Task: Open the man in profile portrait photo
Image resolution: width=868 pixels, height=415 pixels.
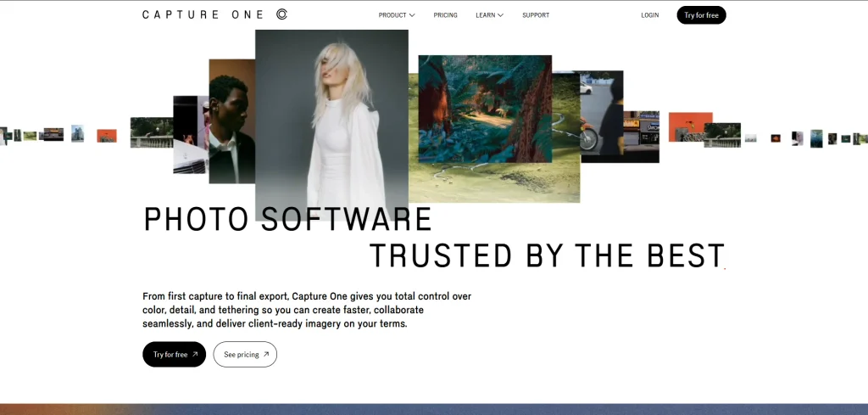Action: 232,121
